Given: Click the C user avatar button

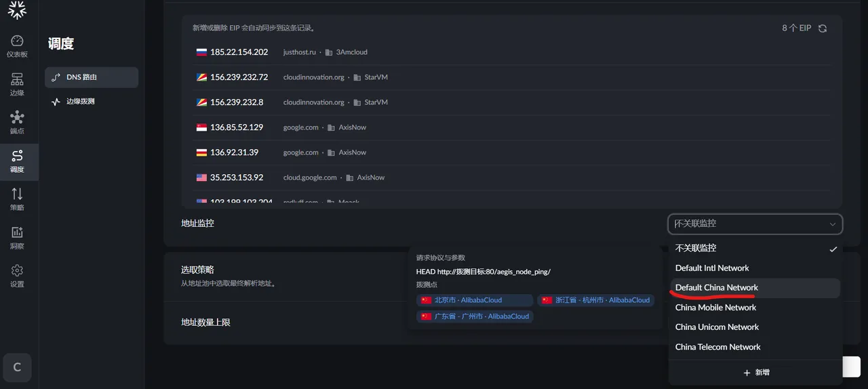Looking at the screenshot, I should 17,367.
